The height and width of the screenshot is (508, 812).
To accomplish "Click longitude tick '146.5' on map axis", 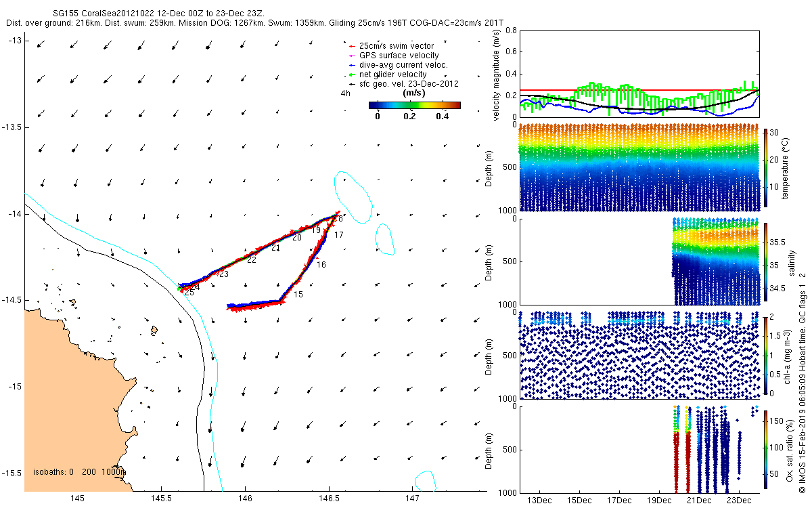I will 329,499.
